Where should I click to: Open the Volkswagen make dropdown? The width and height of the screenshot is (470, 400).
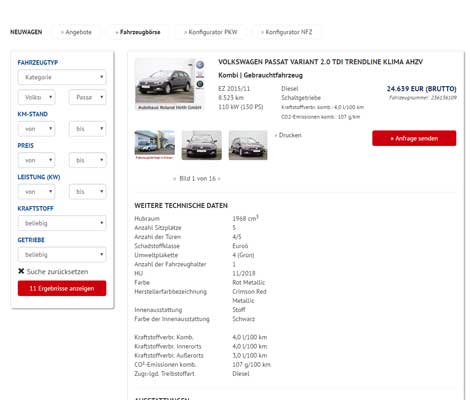click(x=37, y=97)
